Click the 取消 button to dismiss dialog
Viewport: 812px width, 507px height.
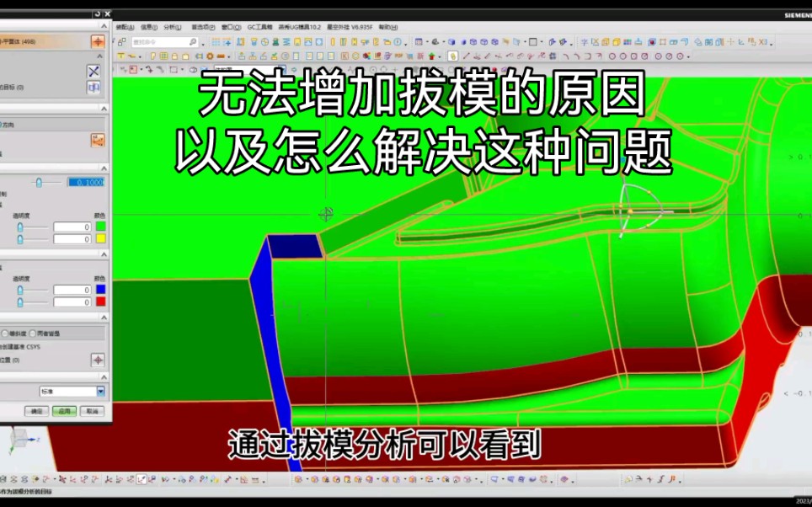92,409
